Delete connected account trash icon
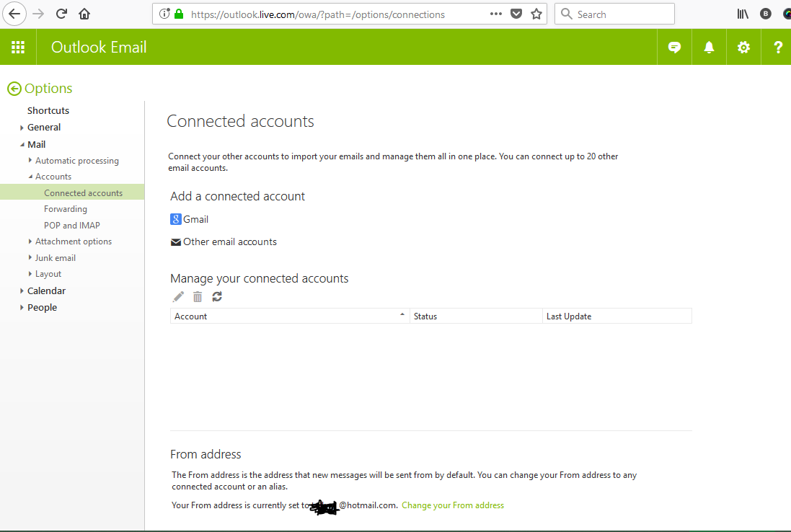791x532 pixels. point(198,296)
